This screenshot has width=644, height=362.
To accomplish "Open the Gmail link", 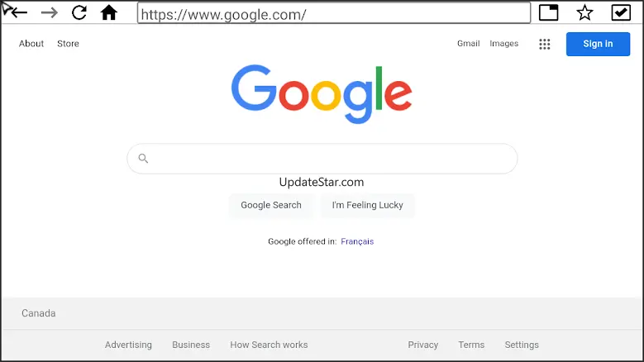I will [x=468, y=44].
